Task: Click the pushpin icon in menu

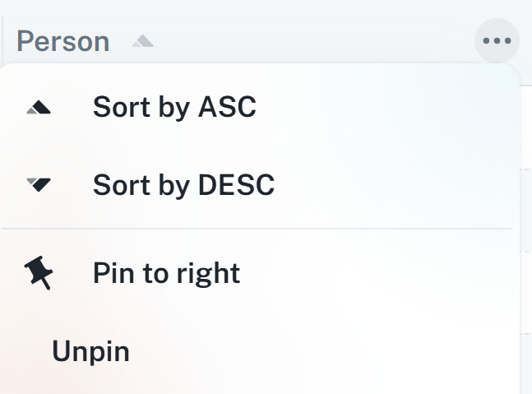Action: tap(39, 272)
